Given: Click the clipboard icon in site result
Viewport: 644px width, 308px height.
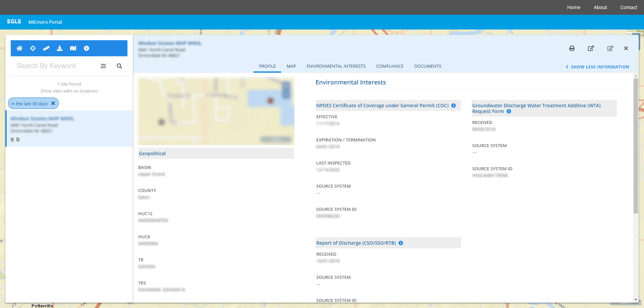Looking at the screenshot, I should [x=12, y=139].
